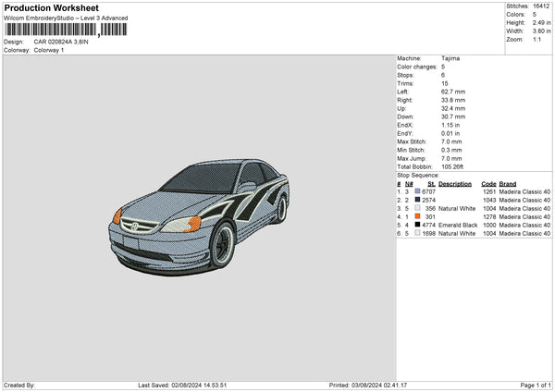Click the Min Stitch value '0.3 mm'
Screen dimensions: 555x392
451,150
